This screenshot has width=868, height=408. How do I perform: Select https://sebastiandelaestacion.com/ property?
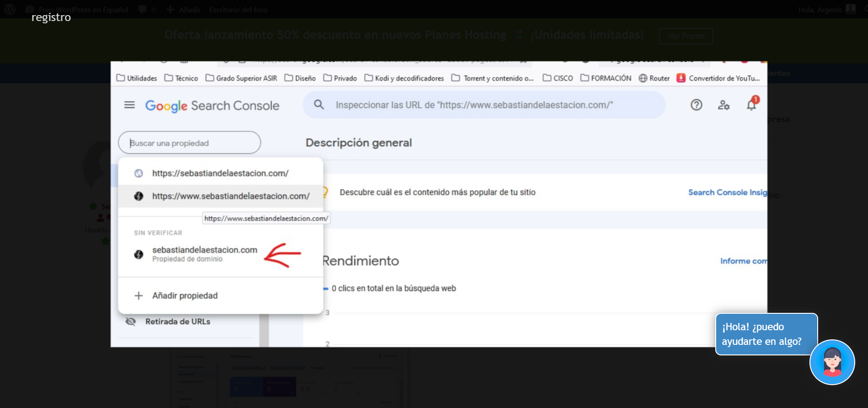pyautogui.click(x=220, y=173)
